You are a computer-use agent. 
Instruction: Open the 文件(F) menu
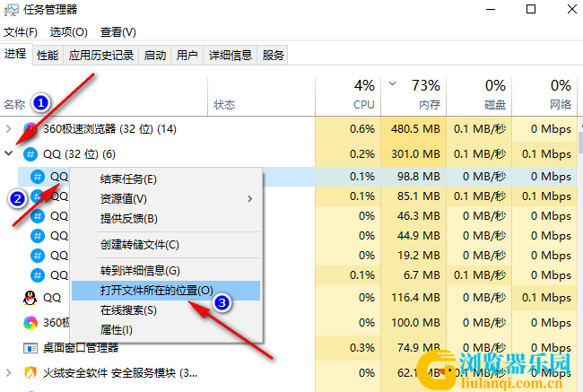pos(21,32)
